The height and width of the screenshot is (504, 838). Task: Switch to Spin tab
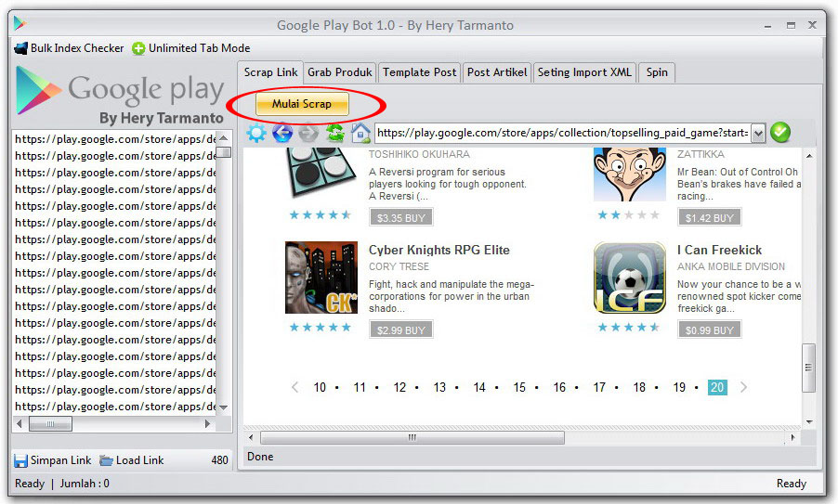click(x=657, y=72)
